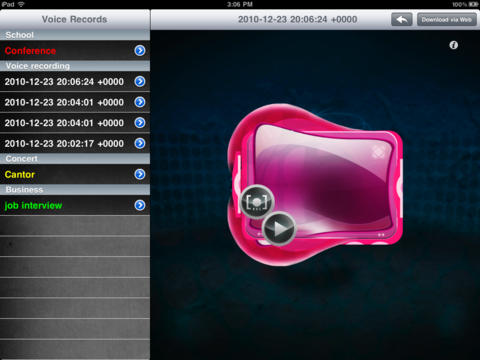
Task: Select the 2010-12-23 20:06:24 list row
Action: click(75, 82)
